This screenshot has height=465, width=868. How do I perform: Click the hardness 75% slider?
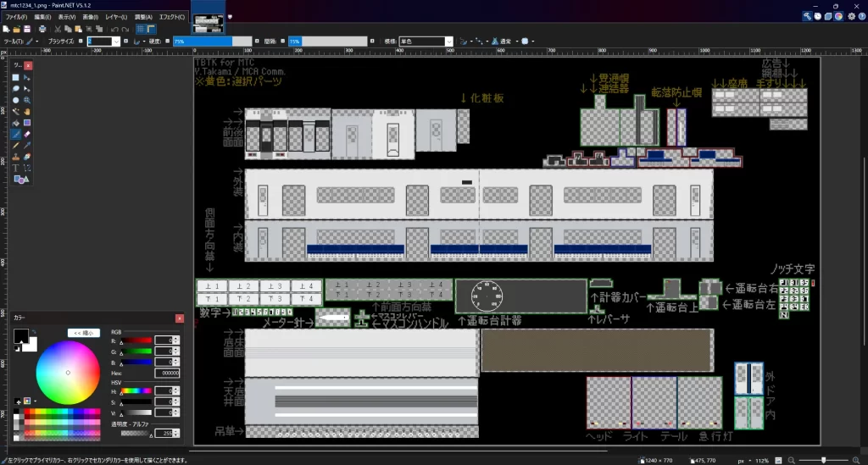coord(212,41)
